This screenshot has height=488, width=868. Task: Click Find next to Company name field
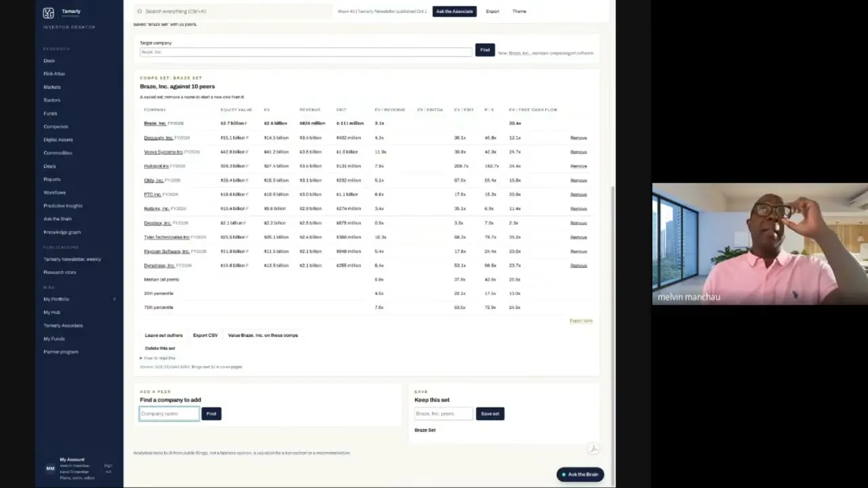tap(211, 413)
